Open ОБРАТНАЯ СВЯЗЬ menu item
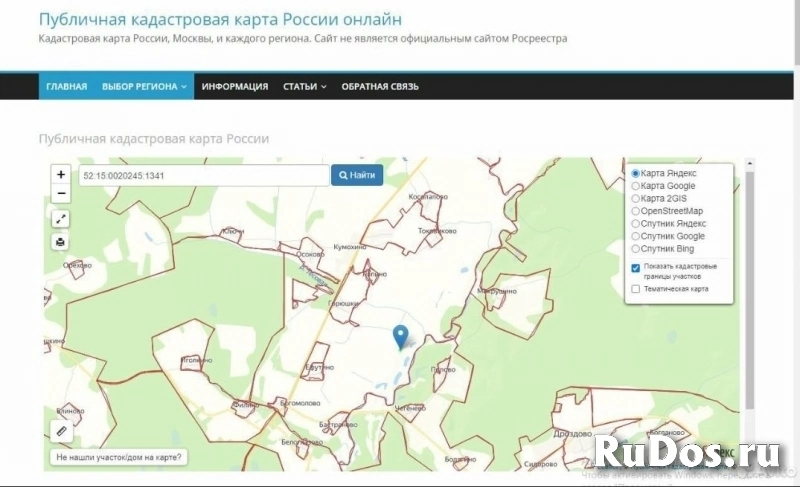Image resolution: width=800 pixels, height=487 pixels. [380, 87]
